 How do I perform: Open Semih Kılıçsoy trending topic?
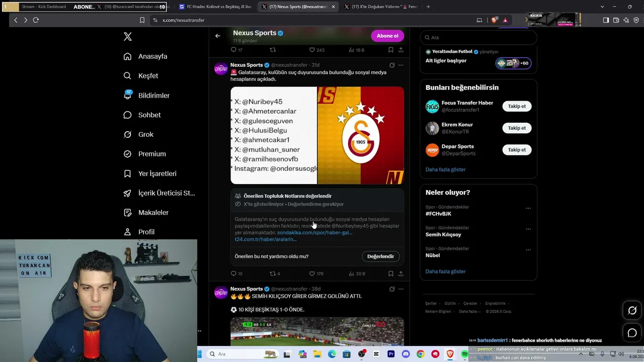[443, 234]
